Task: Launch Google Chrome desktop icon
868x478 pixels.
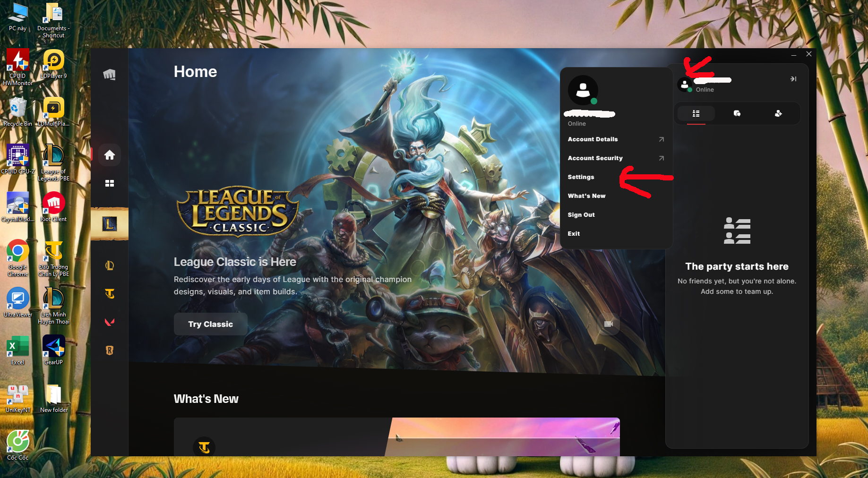Action: [x=18, y=258]
